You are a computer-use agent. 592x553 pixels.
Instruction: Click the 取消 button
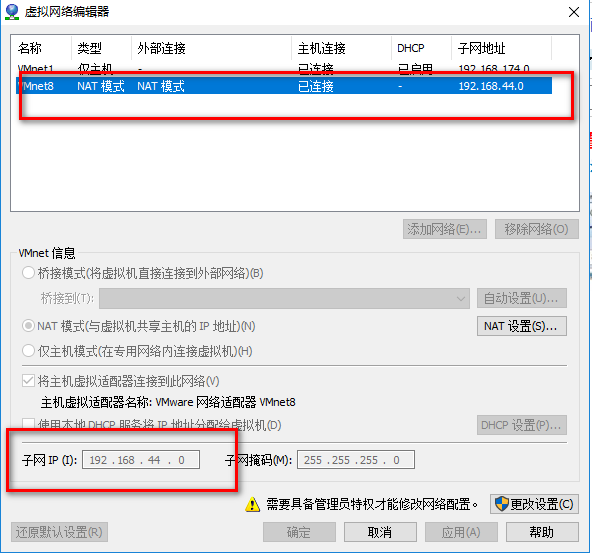(x=380, y=532)
